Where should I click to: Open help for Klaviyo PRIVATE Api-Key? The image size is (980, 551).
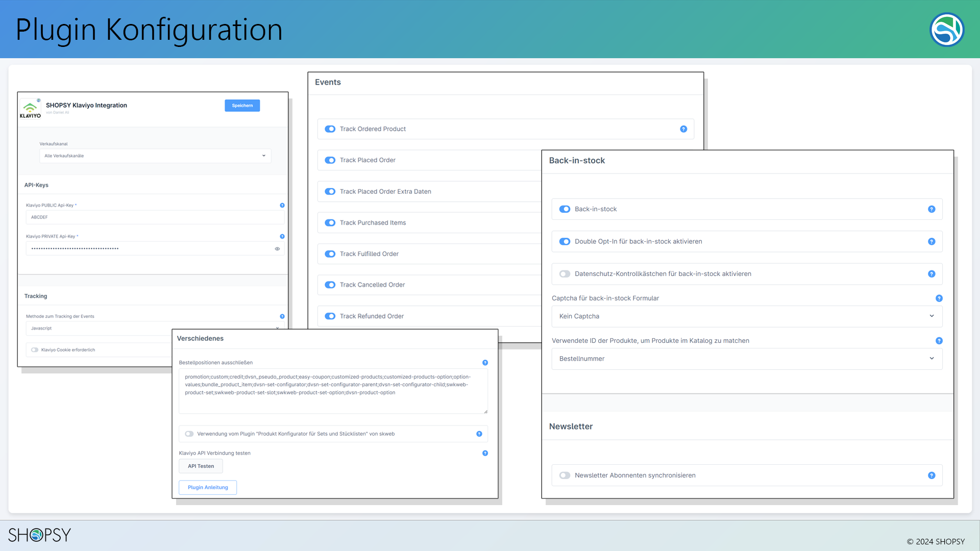point(282,236)
